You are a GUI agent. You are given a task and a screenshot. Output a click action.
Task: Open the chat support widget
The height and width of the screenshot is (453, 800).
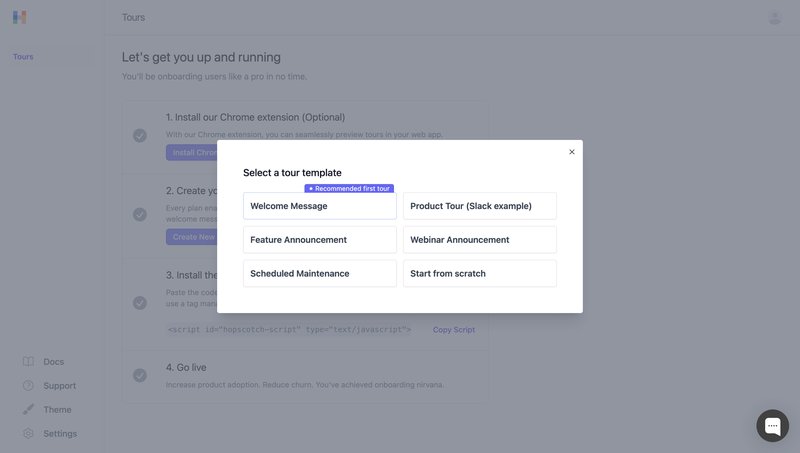coord(772,425)
